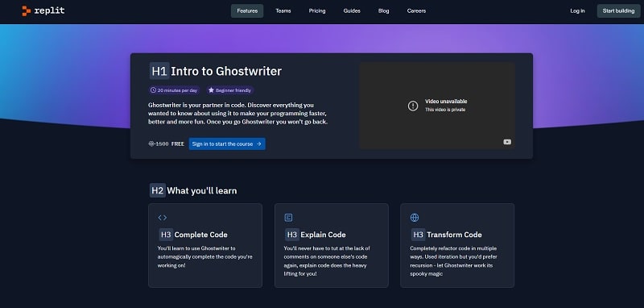
Task: Click the Transform Code card title
Action: tap(454, 235)
